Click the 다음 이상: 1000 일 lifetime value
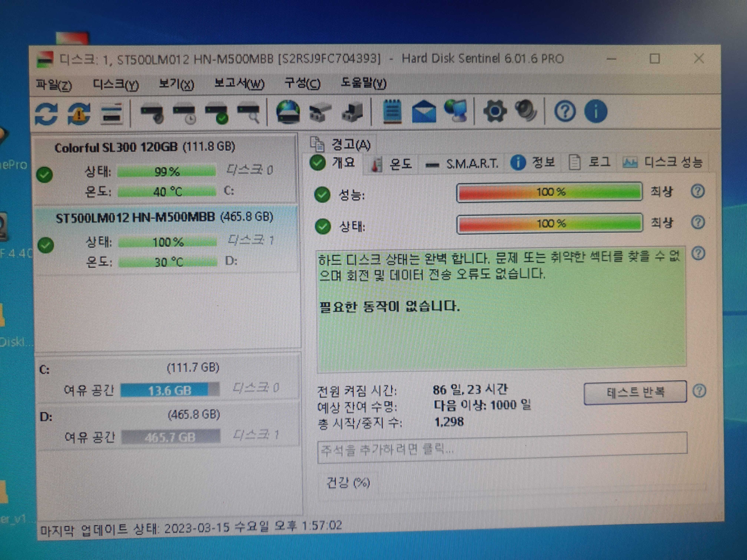The image size is (747, 560). click(482, 405)
